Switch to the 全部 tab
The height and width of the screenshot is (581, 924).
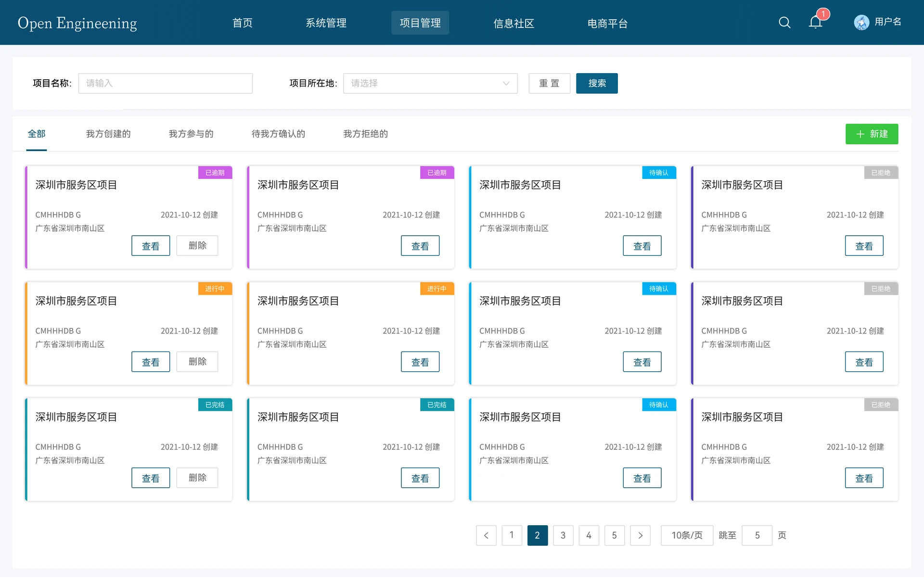point(37,134)
